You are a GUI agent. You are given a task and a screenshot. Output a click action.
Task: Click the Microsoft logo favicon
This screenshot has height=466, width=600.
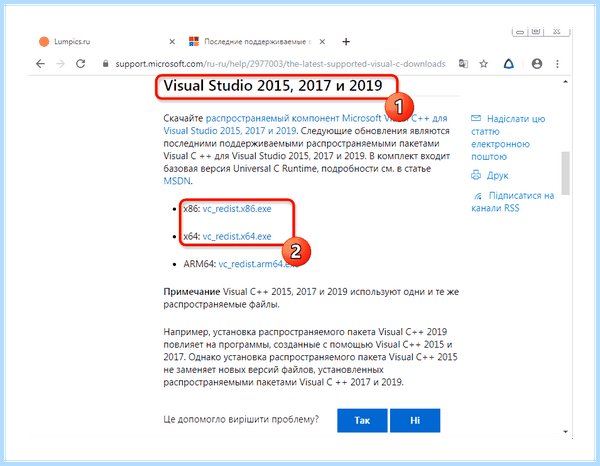point(194,42)
